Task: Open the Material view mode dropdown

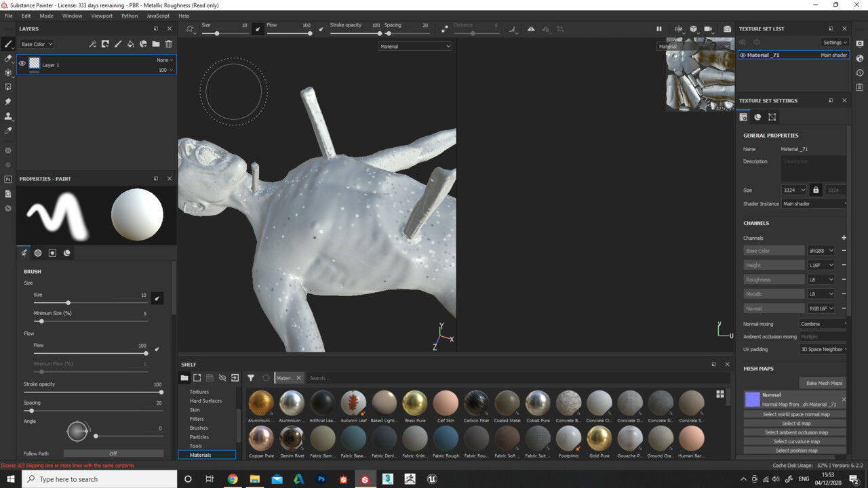Action: point(415,46)
